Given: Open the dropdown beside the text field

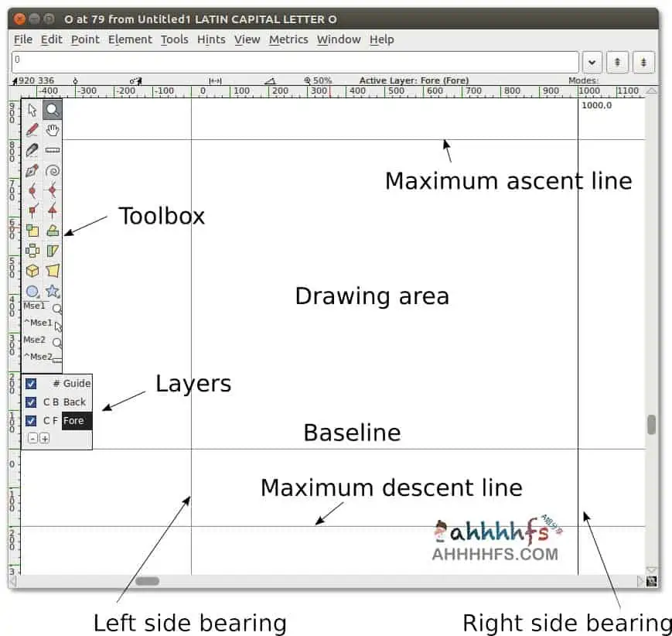Looking at the screenshot, I should 592,62.
